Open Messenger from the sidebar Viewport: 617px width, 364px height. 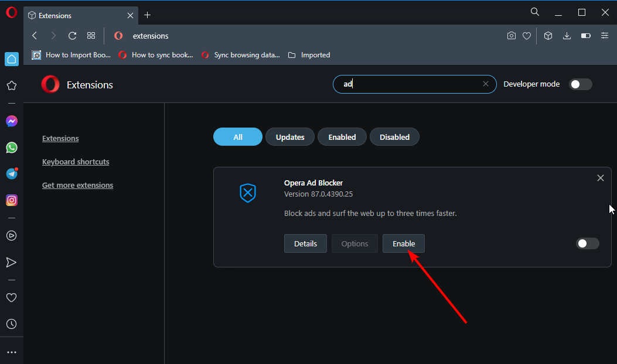[12, 121]
